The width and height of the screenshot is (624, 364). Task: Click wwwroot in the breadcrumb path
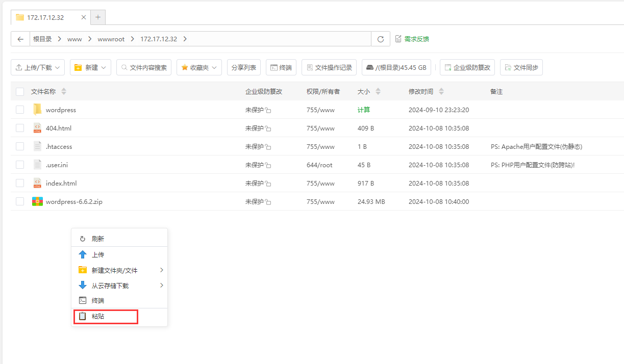coord(111,39)
